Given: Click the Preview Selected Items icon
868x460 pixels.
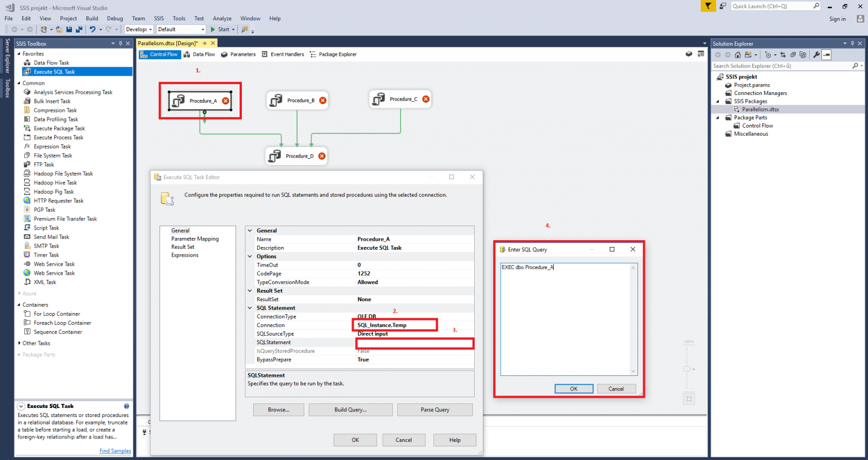Looking at the screenshot, I should tap(826, 55).
